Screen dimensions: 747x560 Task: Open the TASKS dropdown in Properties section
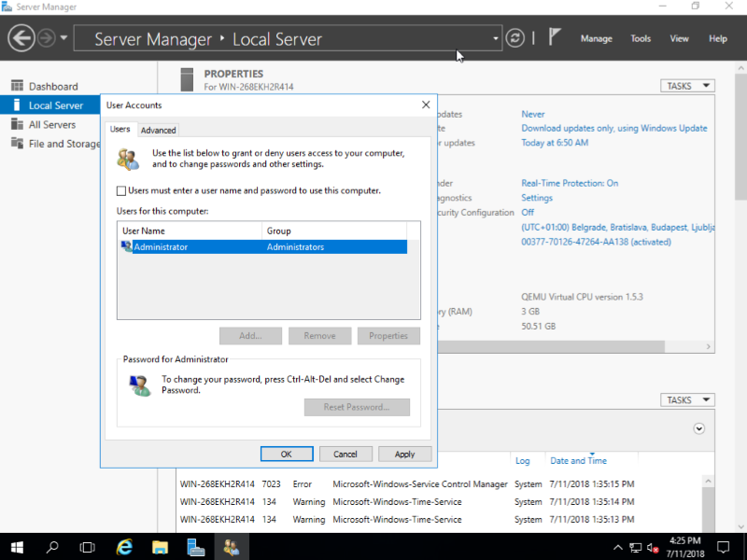(x=687, y=86)
